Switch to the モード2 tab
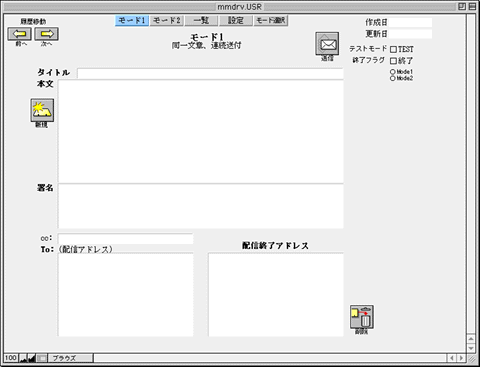Screen dimensions: 480x367 [x=167, y=21]
